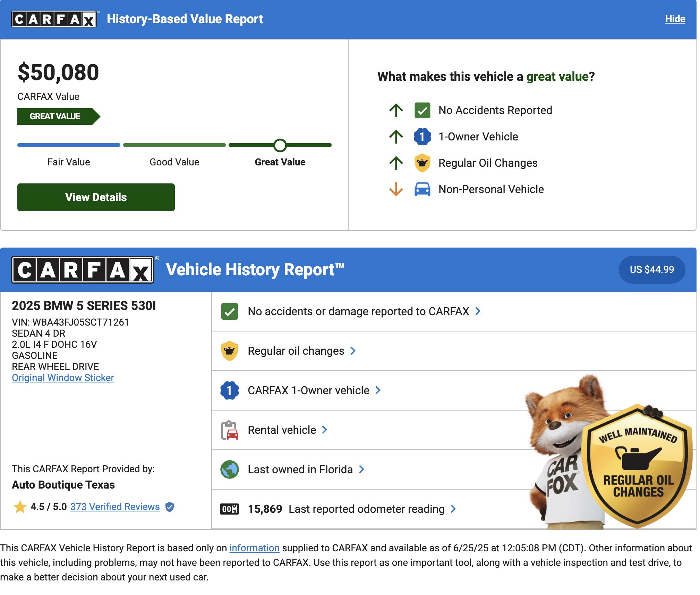Click the Auto Boutique Texas dealer name
The image size is (700, 595).
coord(63,485)
